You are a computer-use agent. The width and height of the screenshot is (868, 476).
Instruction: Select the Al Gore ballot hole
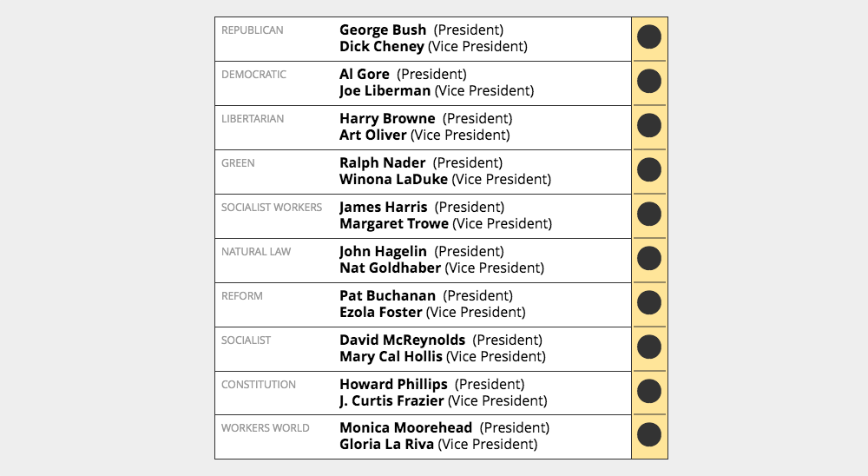[649, 82]
